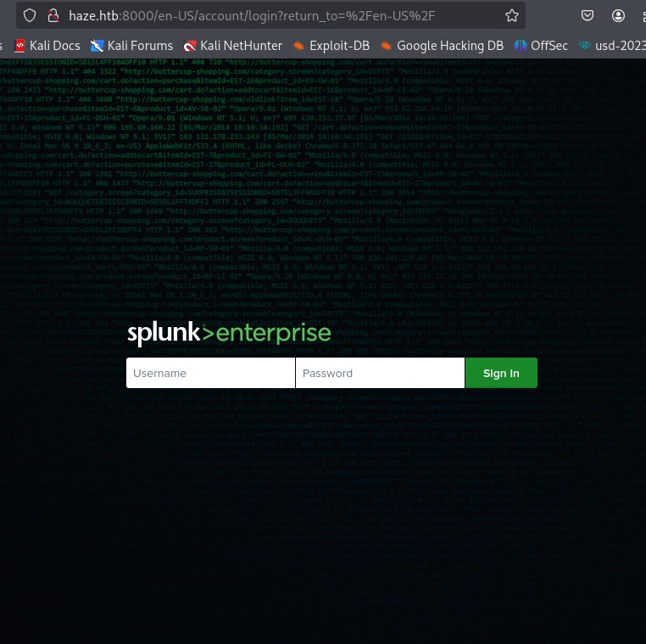Click the tracking protection shield icon
Screen dimensions: 646x644
[30, 15]
